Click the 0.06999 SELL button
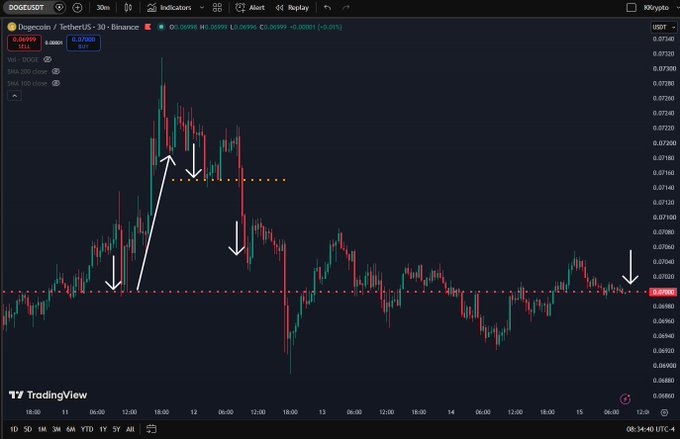Image resolution: width=680 pixels, height=439 pixels. coord(24,43)
